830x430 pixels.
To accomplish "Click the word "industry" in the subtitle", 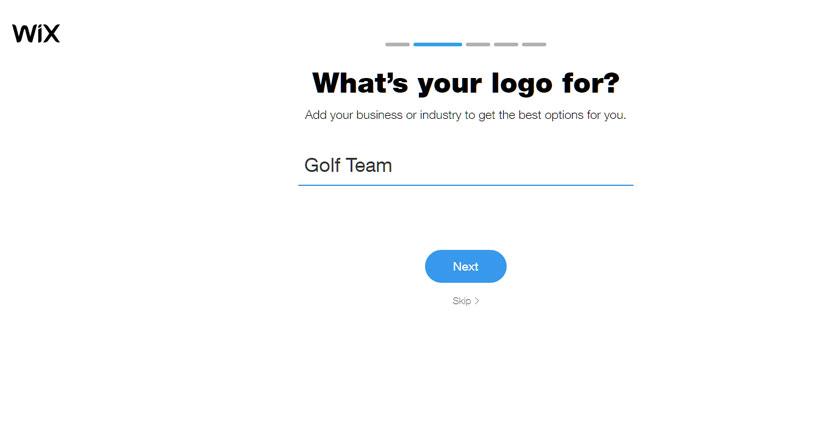I will click(440, 115).
